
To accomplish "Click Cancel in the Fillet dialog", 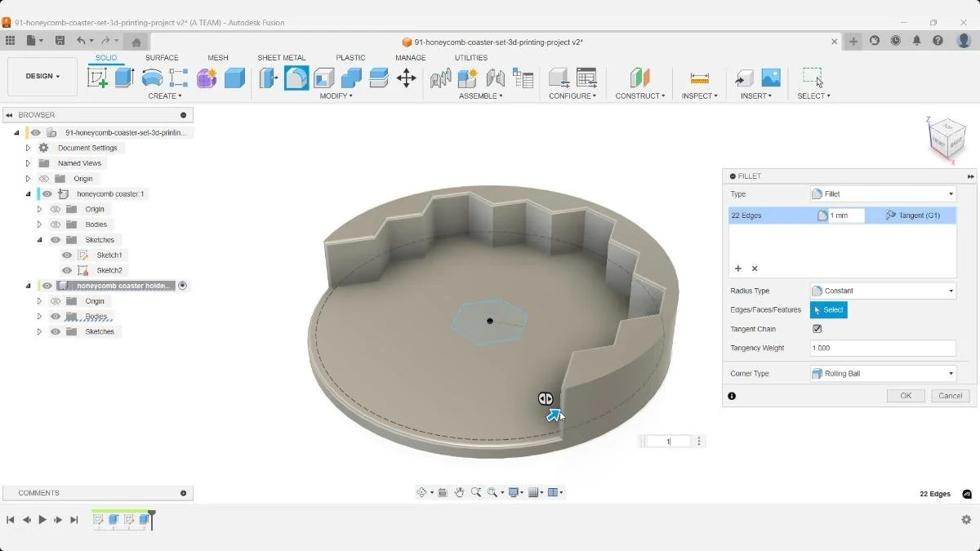I will coord(951,396).
